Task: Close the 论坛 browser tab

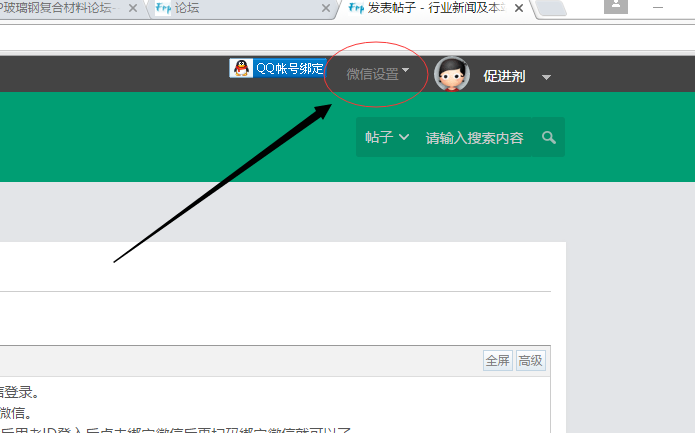Action: (x=325, y=8)
